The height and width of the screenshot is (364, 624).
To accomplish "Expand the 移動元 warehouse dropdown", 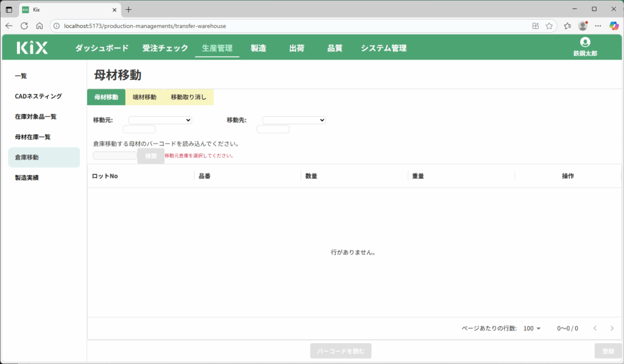I will (160, 121).
